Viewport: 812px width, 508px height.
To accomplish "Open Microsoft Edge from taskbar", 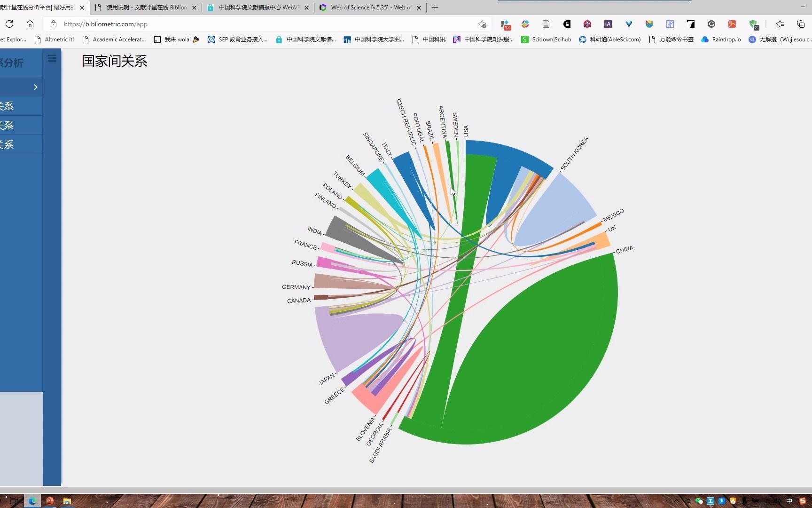I will pyautogui.click(x=32, y=501).
